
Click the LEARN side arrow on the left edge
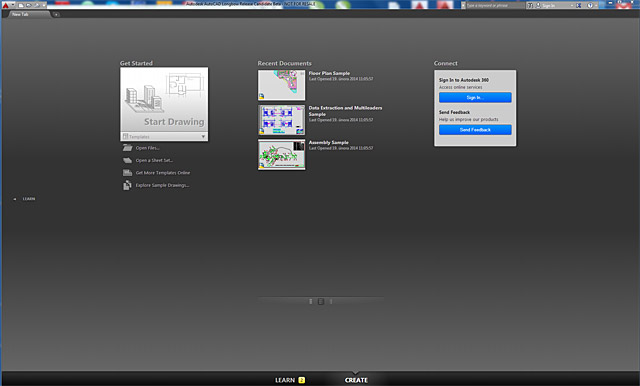click(x=15, y=199)
